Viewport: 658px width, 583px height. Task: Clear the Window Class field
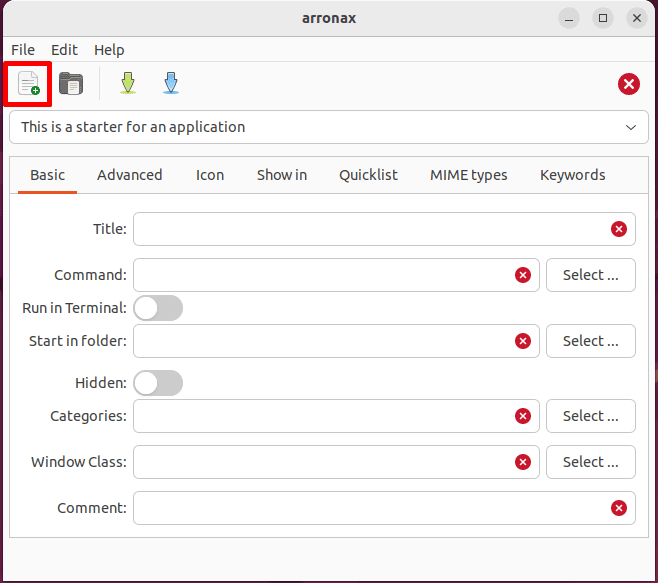coord(522,462)
